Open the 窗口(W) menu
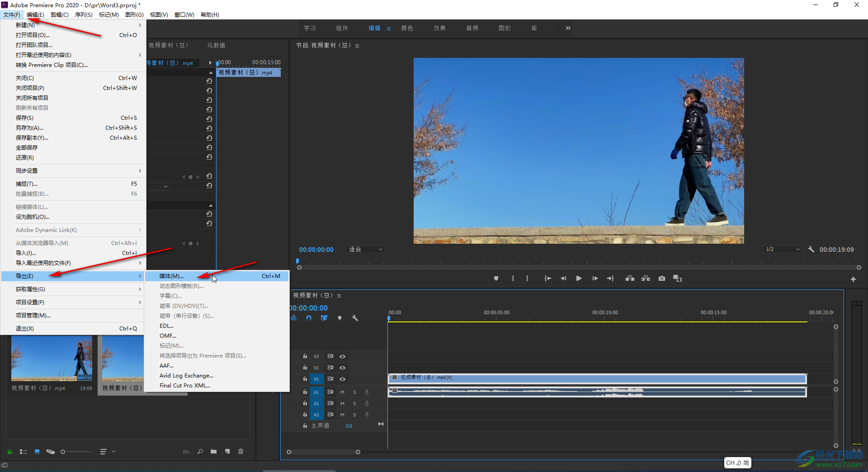 pos(184,14)
